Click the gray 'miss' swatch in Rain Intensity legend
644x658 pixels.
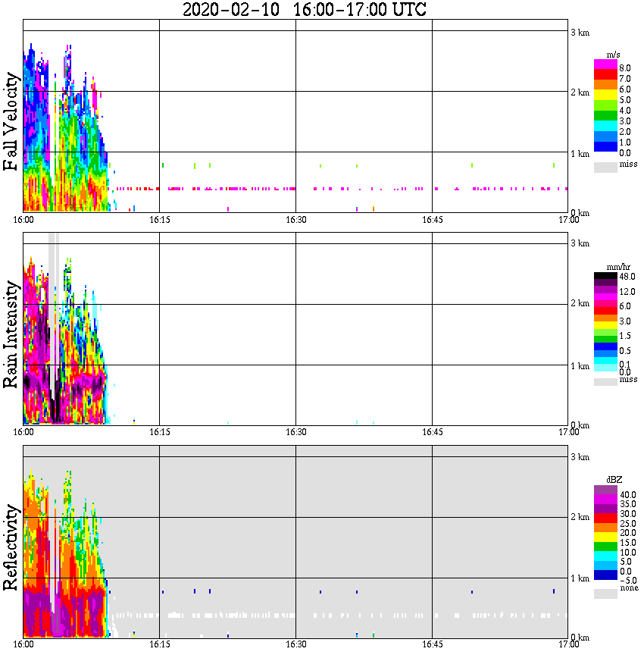(x=605, y=382)
